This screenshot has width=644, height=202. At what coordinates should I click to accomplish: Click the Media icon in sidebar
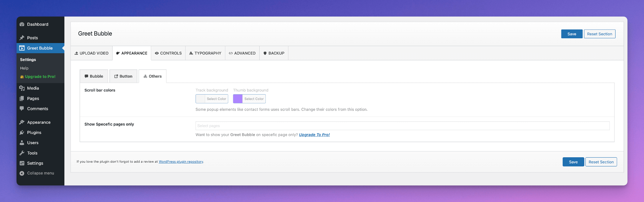pyautogui.click(x=22, y=88)
